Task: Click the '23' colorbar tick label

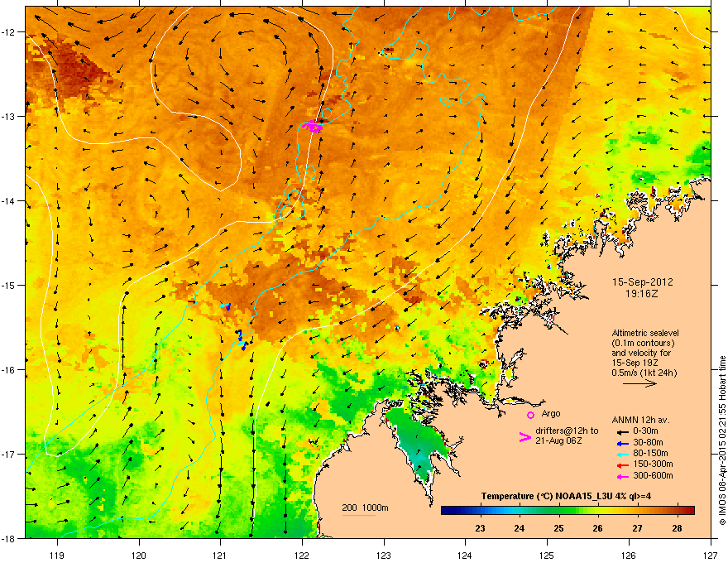Action: pyautogui.click(x=480, y=528)
